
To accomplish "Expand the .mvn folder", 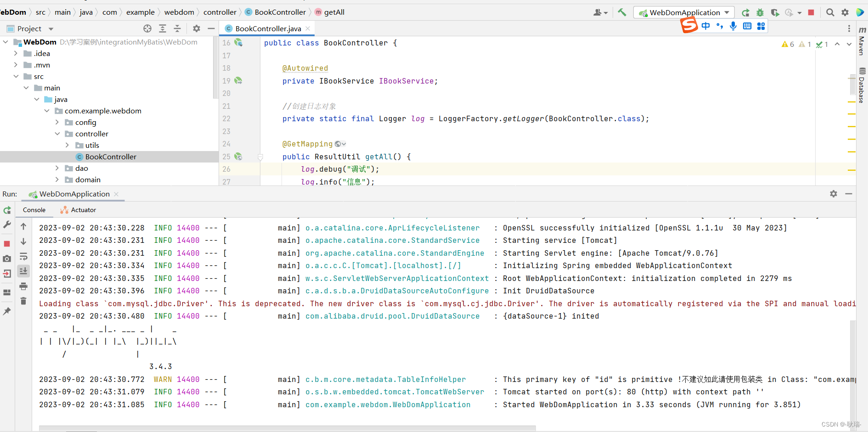I will 16,65.
